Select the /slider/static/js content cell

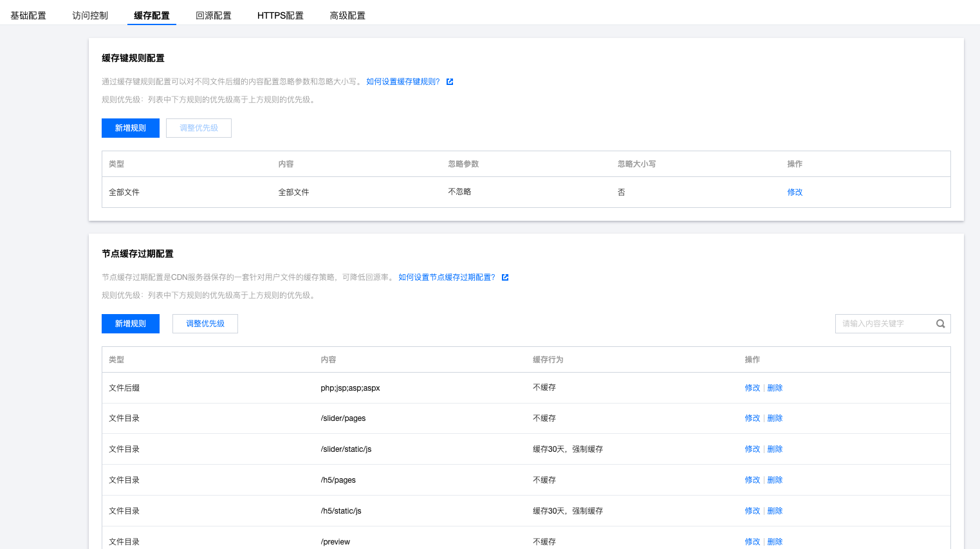point(346,449)
